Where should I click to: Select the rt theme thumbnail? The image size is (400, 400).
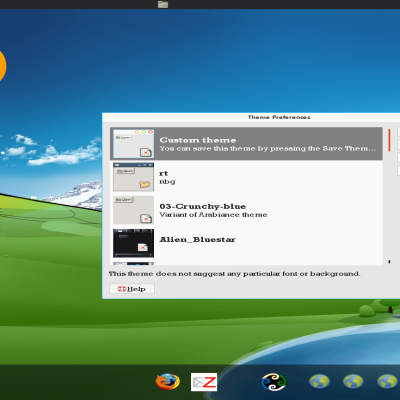[133, 177]
